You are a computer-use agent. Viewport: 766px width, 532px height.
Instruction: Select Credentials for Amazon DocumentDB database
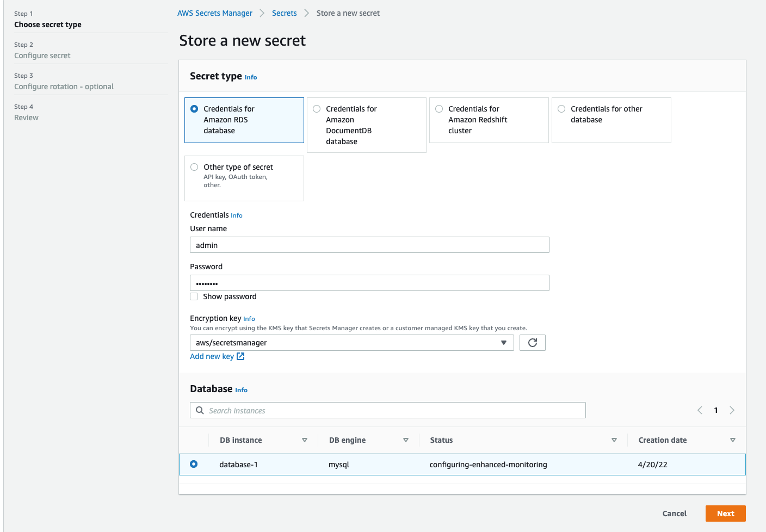(317, 109)
